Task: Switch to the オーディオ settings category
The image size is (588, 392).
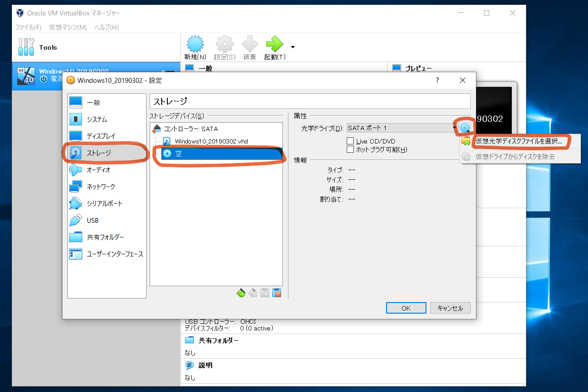Action: click(x=107, y=170)
